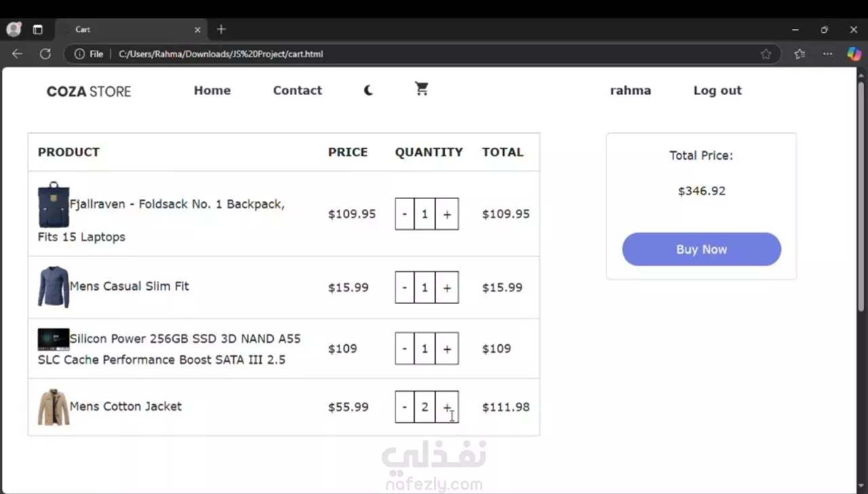Open the Contact page link
Image resolution: width=868 pixels, height=494 pixels.
coord(297,90)
